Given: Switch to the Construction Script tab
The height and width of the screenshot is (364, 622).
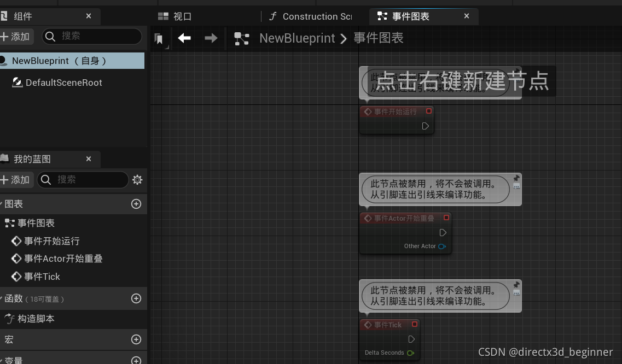Looking at the screenshot, I should [x=311, y=16].
